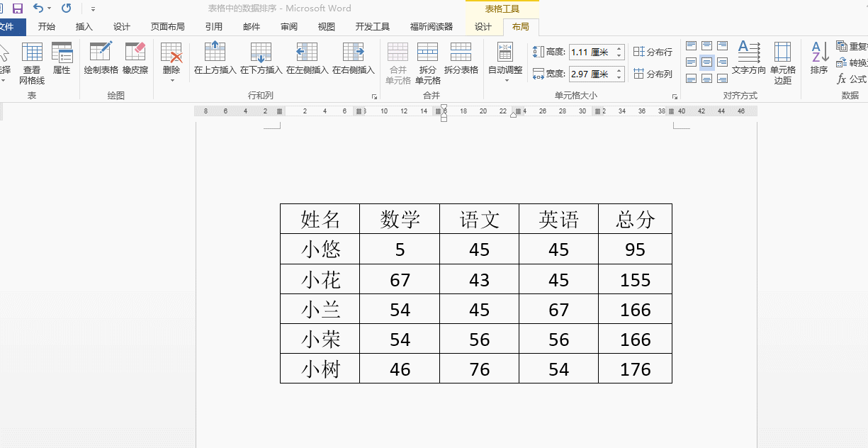Viewport: 868px width, 448px height.
Task: Expand the 自动调整 autofit dropdown
Action: pos(505,80)
